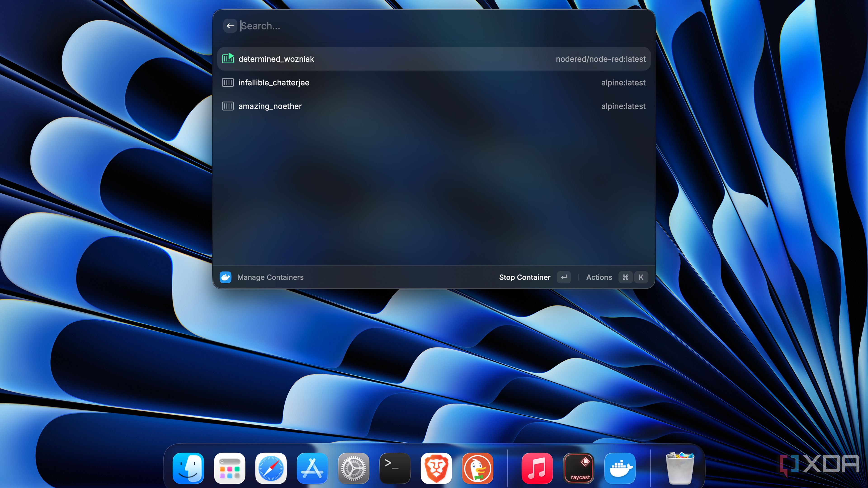The width and height of the screenshot is (868, 488).
Task: Select the infallible_chatterjee container
Action: tap(434, 82)
